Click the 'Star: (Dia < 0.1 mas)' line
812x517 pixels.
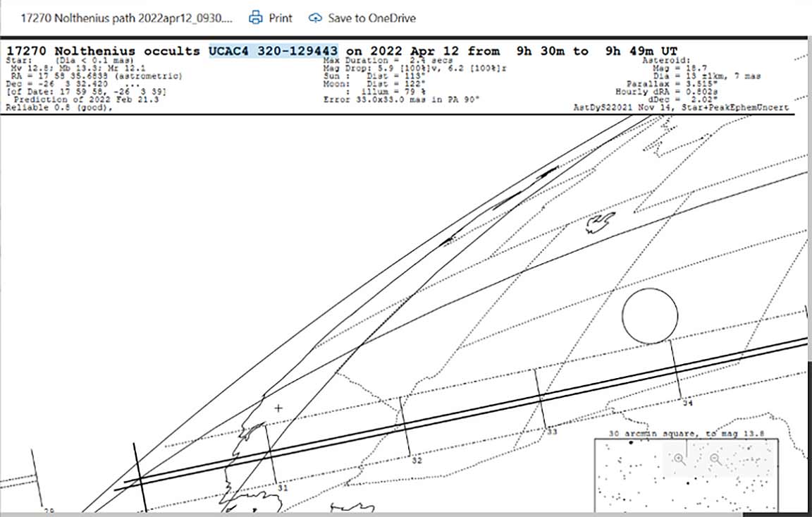click(70, 61)
